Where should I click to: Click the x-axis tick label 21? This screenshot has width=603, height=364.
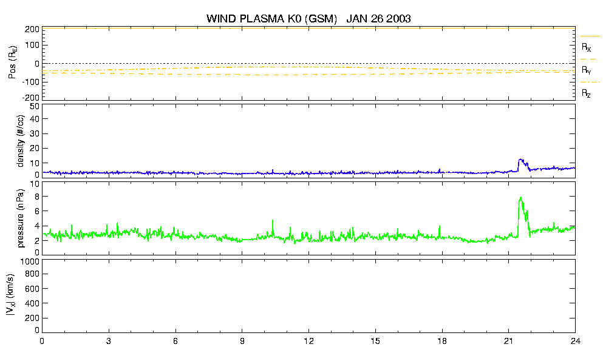pos(508,341)
